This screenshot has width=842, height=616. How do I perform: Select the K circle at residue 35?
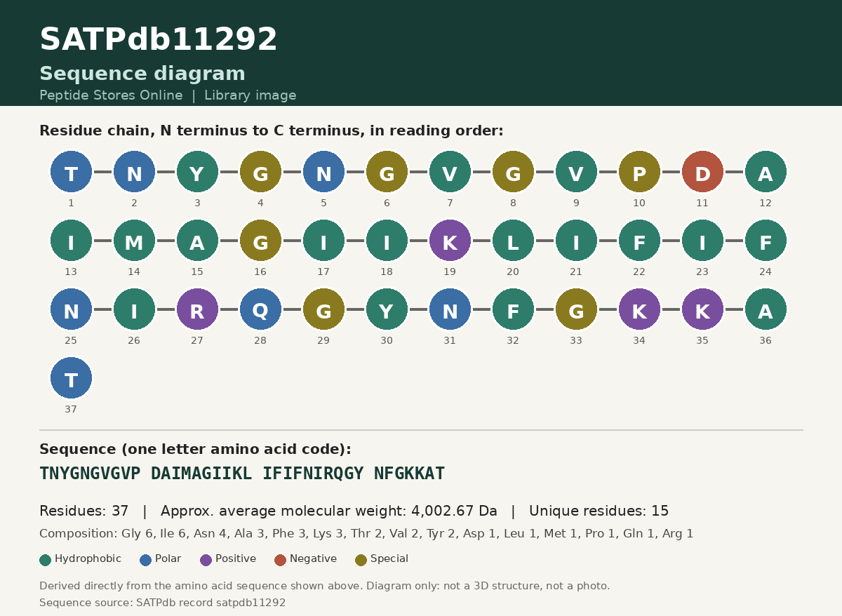702,309
